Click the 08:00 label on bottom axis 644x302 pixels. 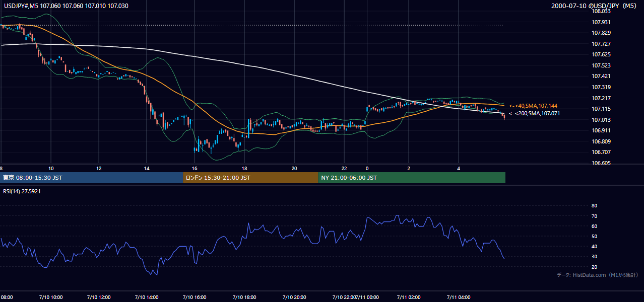click(x=7, y=297)
